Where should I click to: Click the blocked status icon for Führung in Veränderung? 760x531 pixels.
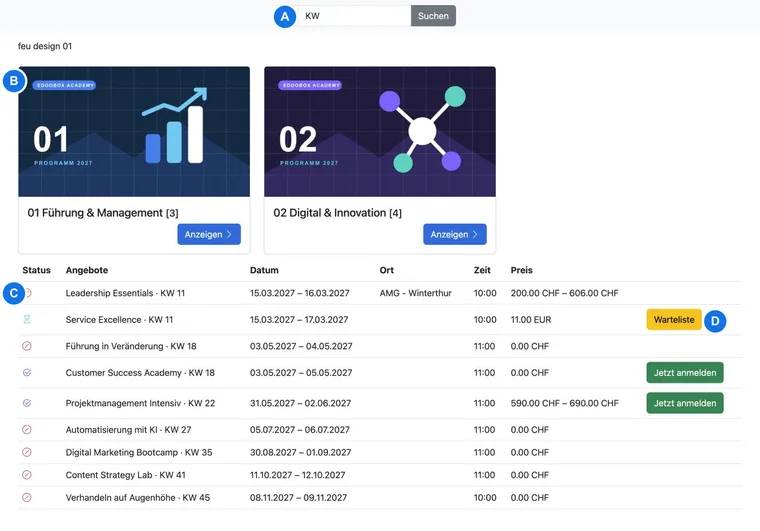click(27, 346)
